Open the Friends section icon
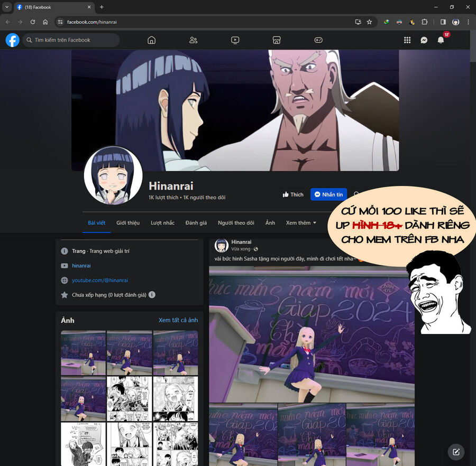Screen dimensions: 476x466 (193, 40)
